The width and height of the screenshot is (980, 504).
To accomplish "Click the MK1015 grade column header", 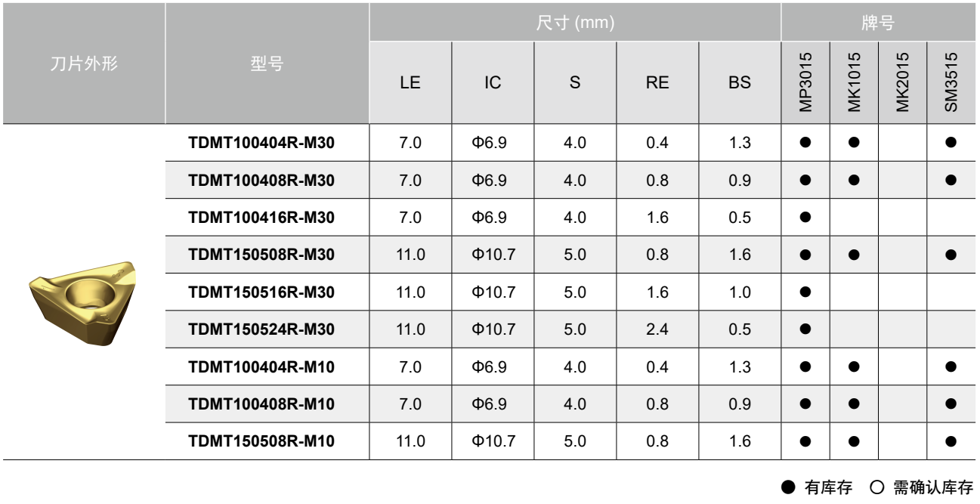I will point(854,82).
